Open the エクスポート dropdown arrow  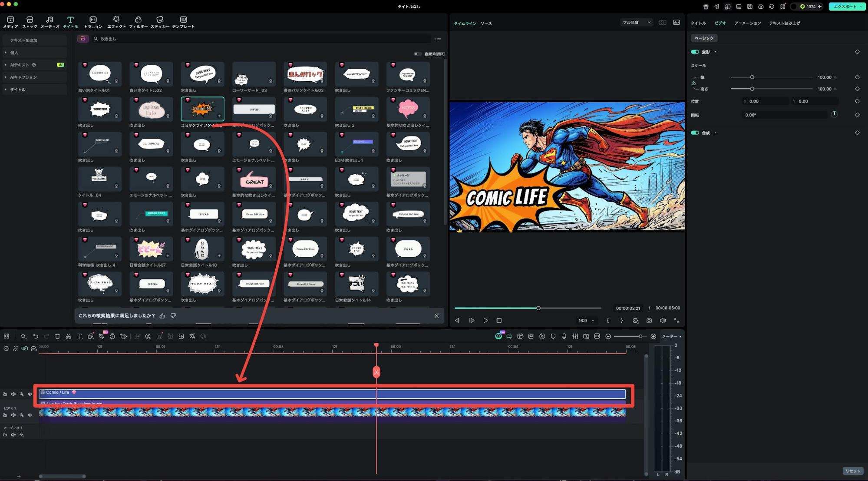tap(861, 7)
